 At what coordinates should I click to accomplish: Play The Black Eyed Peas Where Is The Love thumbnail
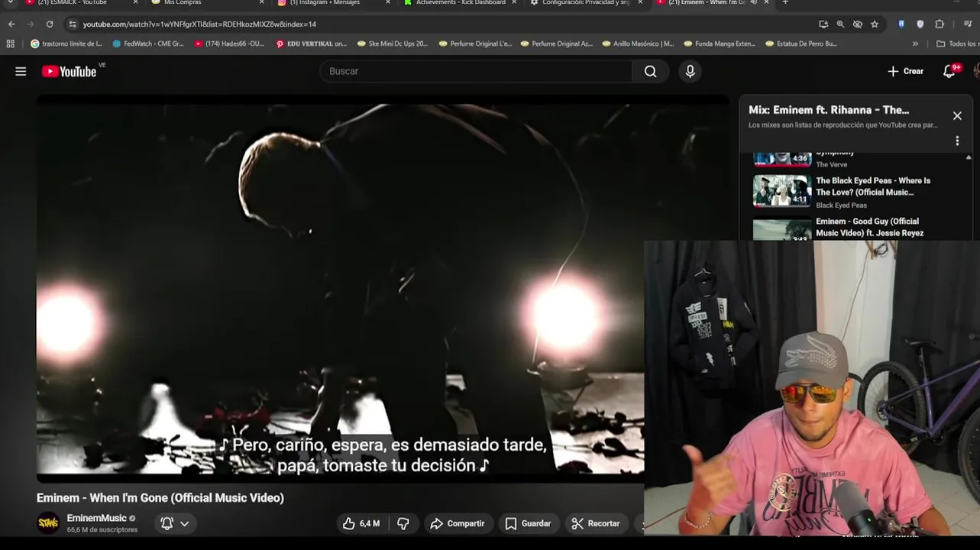(782, 191)
